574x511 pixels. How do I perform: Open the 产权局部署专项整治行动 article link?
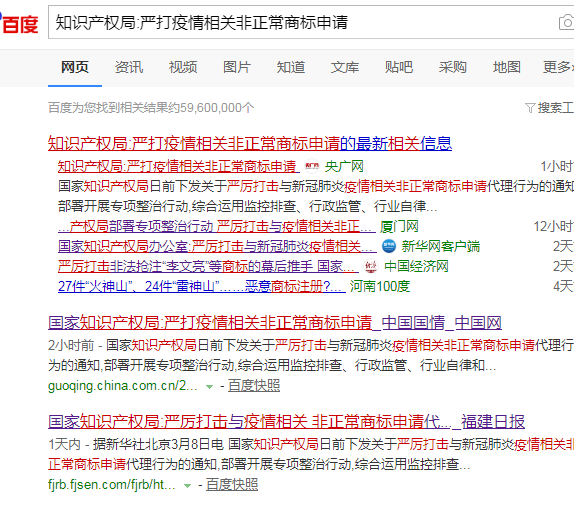(x=217, y=227)
